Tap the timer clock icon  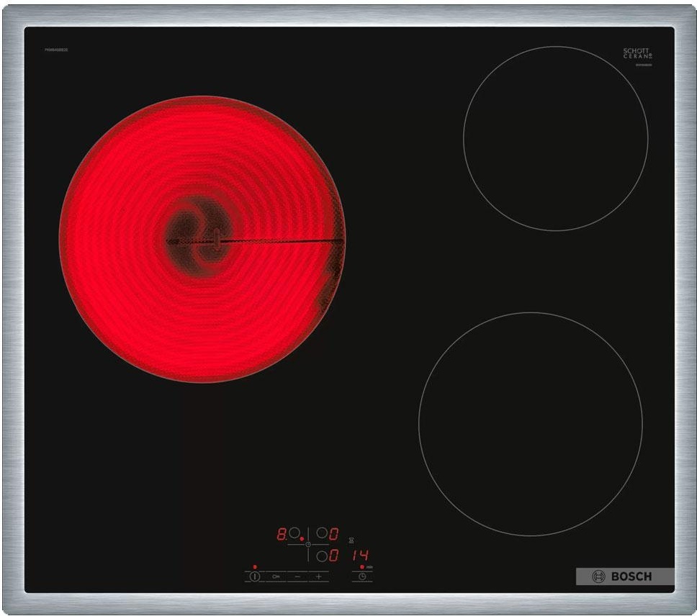pyautogui.click(x=362, y=576)
